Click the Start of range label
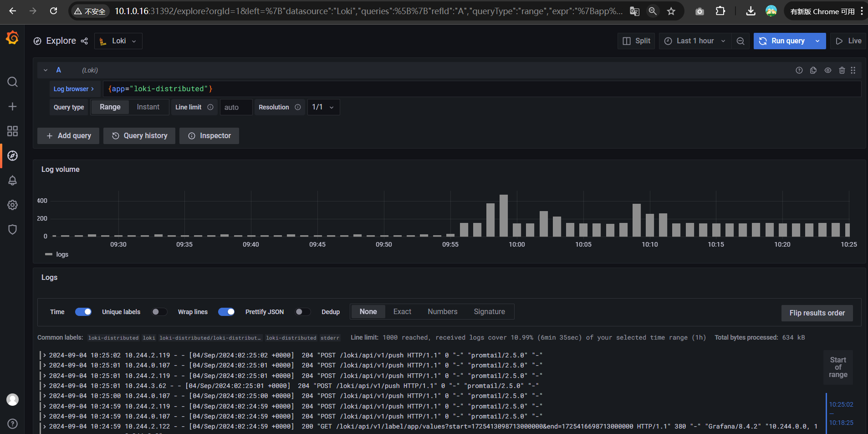This screenshot has width=868, height=434. point(838,367)
